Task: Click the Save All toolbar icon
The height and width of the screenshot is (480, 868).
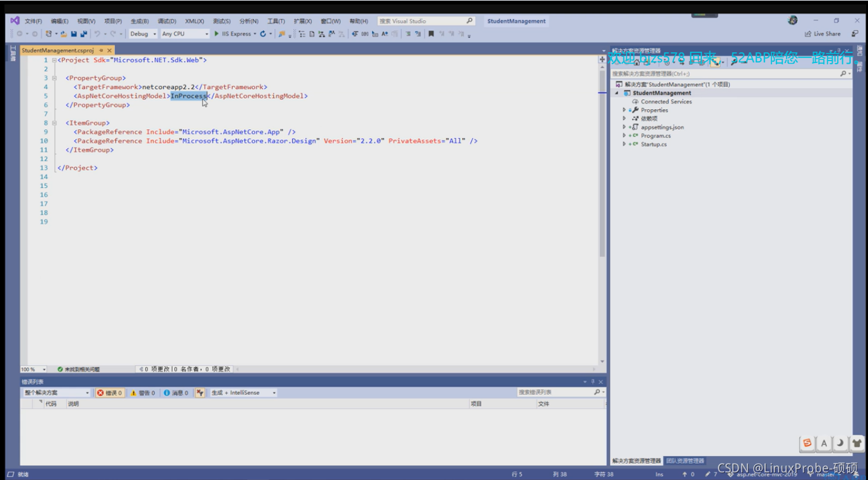Action: click(x=83, y=34)
